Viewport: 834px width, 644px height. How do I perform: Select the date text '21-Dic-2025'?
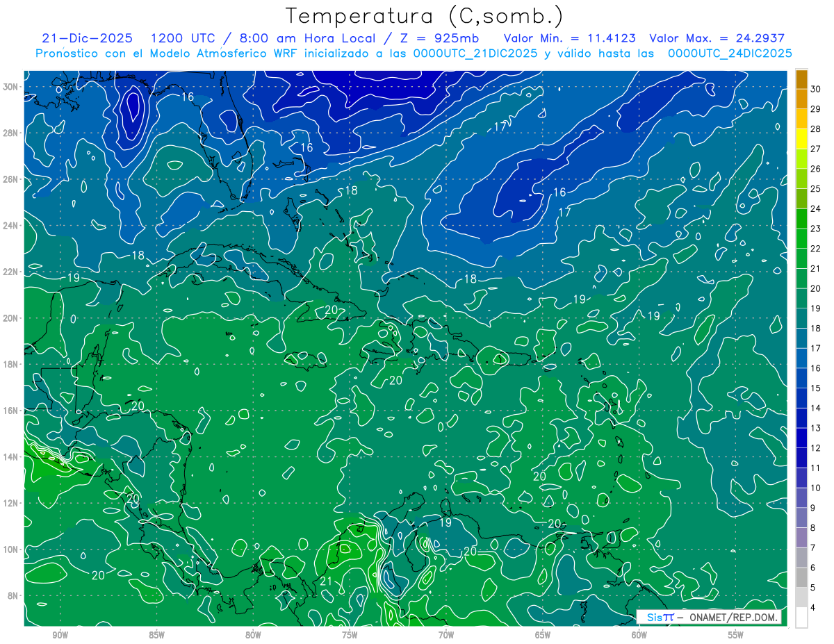pyautogui.click(x=86, y=38)
